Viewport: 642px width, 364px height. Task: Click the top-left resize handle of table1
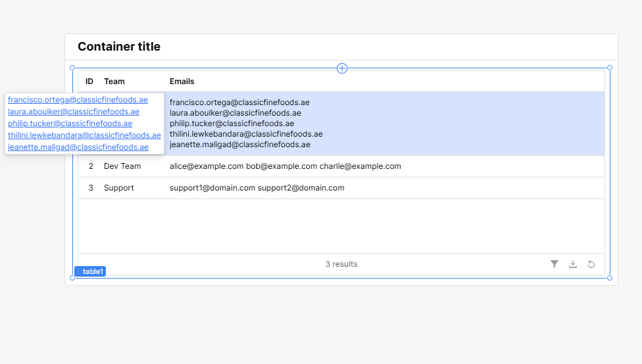coord(72,68)
